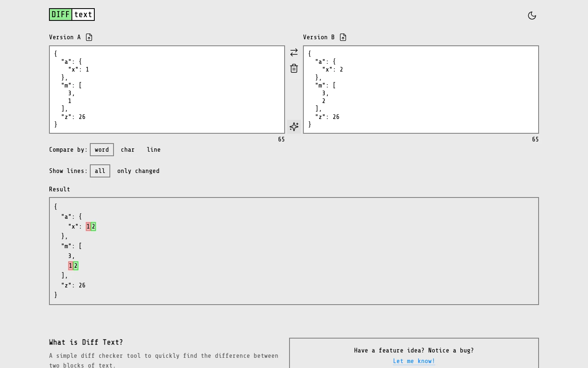Viewport: 588px width, 368px height.
Task: Compare by word
Action: pyautogui.click(x=102, y=150)
